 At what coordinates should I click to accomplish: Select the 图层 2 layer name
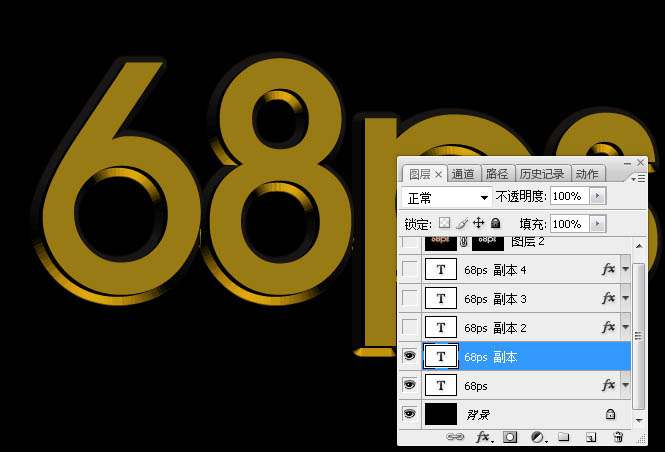coord(528,242)
